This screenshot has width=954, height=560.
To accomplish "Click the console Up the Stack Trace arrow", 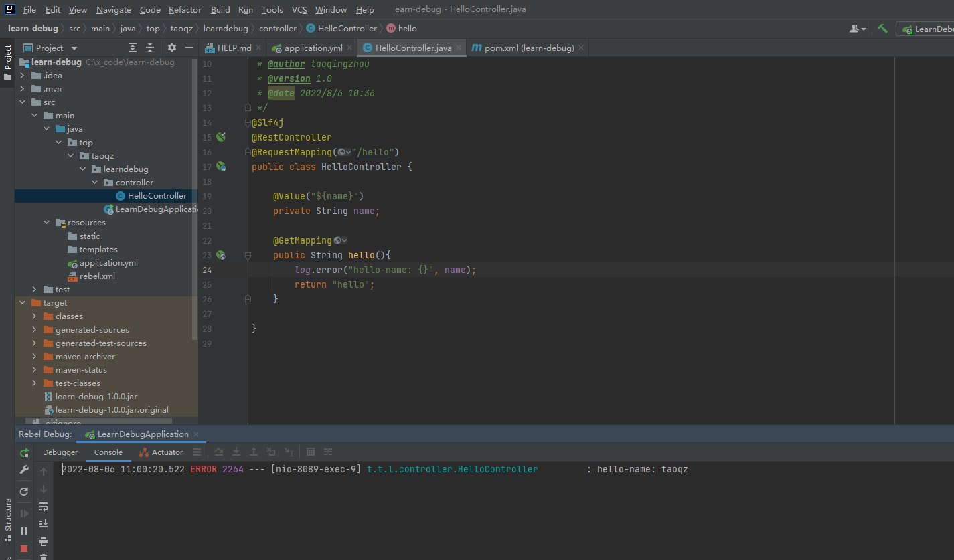I will click(44, 472).
